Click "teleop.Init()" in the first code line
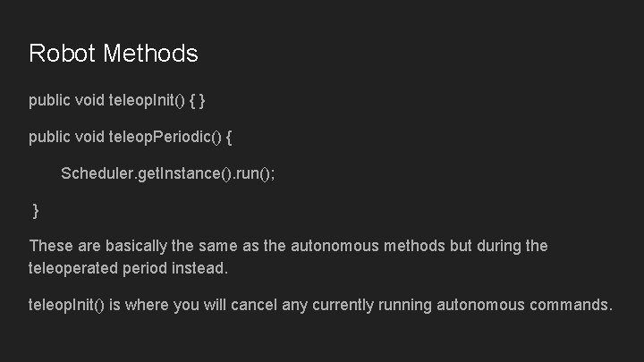This screenshot has height=362, width=644. click(147, 100)
